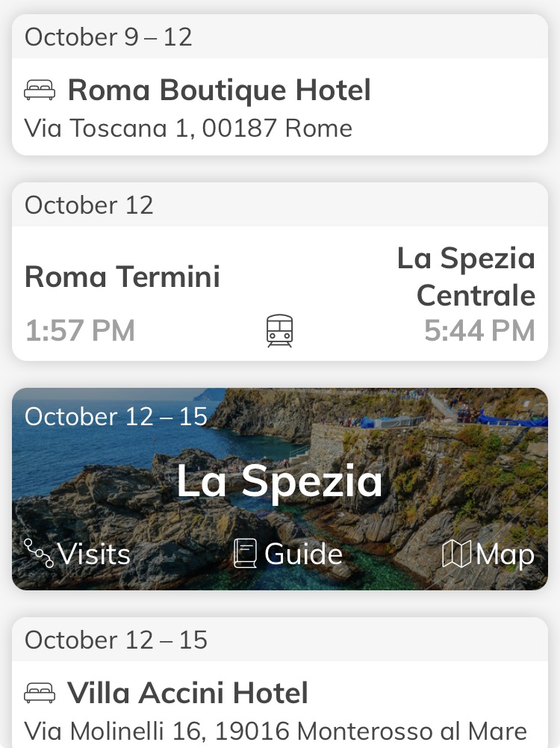Click the October 9 – 12 date header
This screenshot has height=748, width=560.
[108, 37]
